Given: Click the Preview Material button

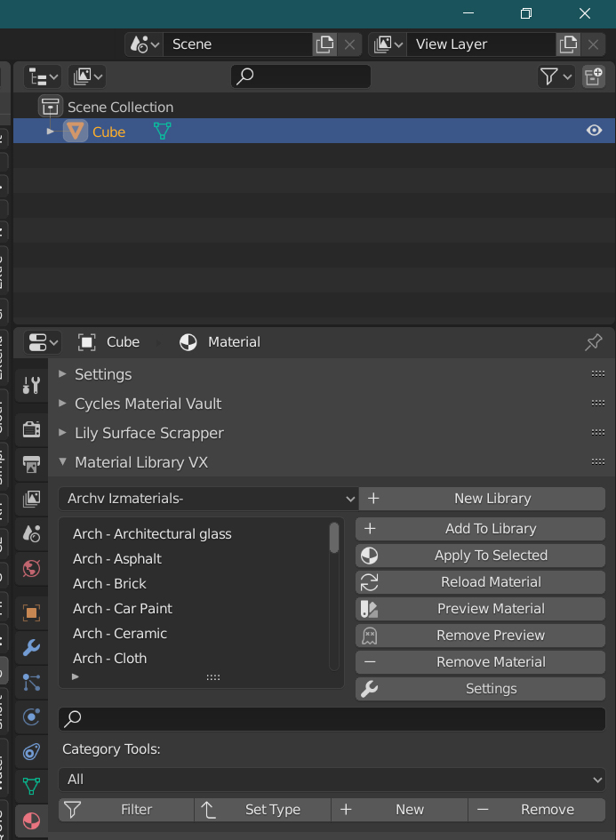Looking at the screenshot, I should pyautogui.click(x=481, y=609).
